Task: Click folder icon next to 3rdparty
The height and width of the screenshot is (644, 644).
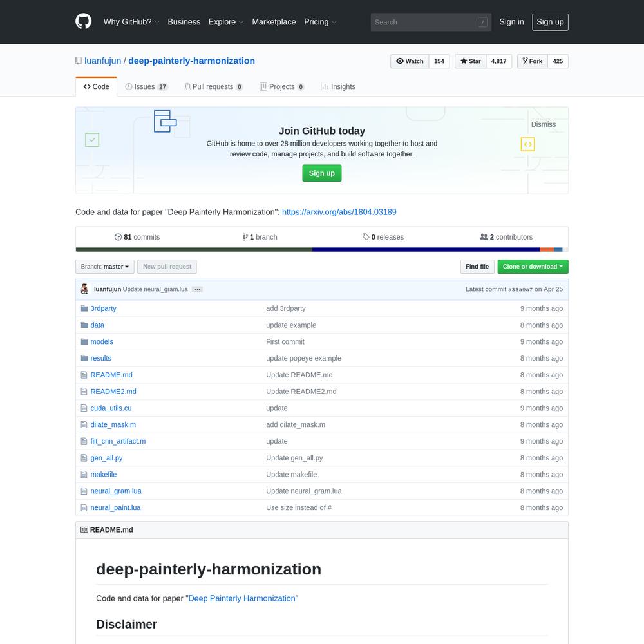Action: [84, 308]
